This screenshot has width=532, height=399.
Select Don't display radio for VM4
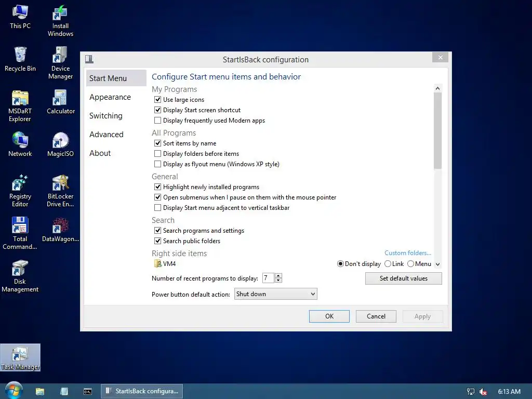pyautogui.click(x=340, y=263)
